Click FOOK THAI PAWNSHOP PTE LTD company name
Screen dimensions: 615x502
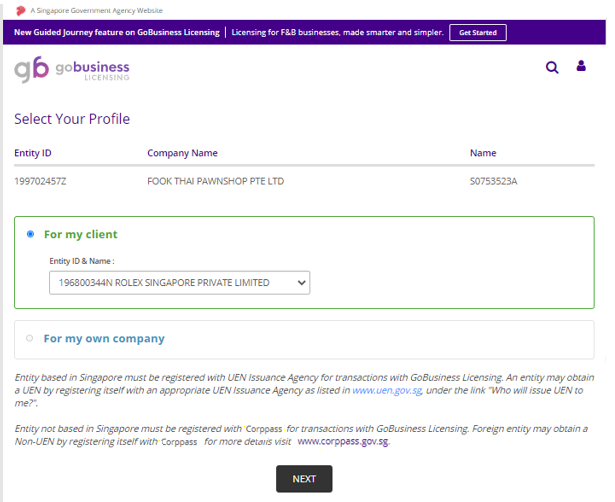coord(215,181)
